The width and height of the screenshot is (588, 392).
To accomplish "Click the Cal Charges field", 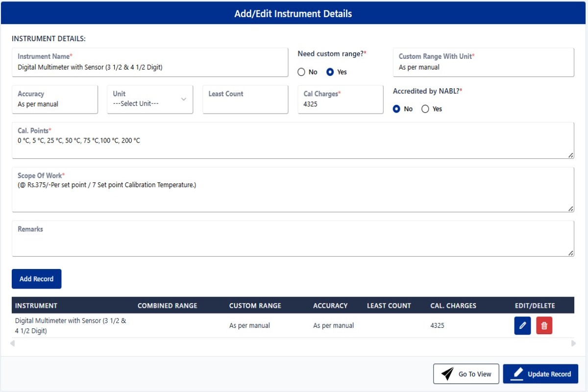I will tap(340, 104).
